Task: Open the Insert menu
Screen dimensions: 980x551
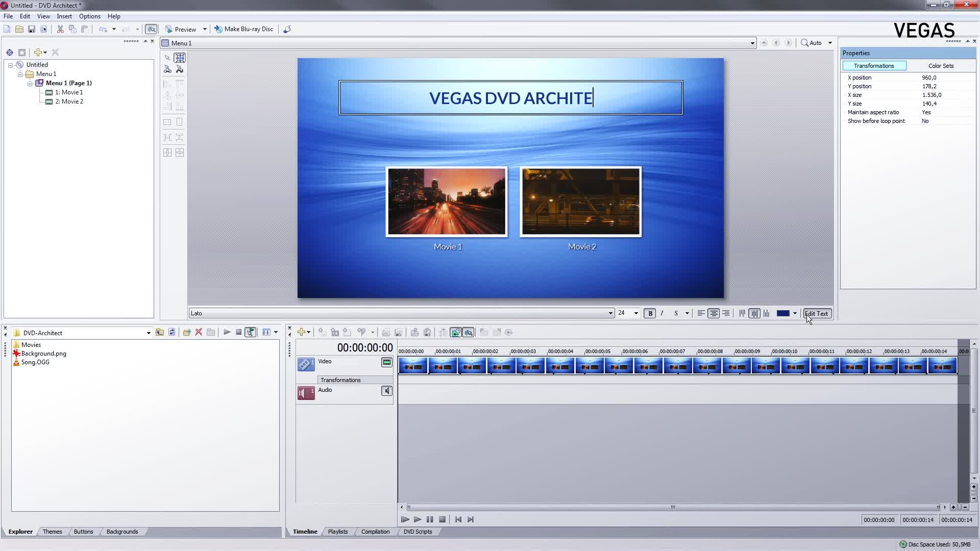Action: click(x=64, y=16)
